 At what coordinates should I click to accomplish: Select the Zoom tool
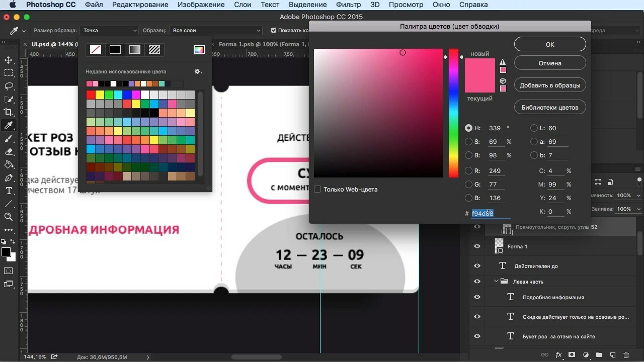pos(9,217)
